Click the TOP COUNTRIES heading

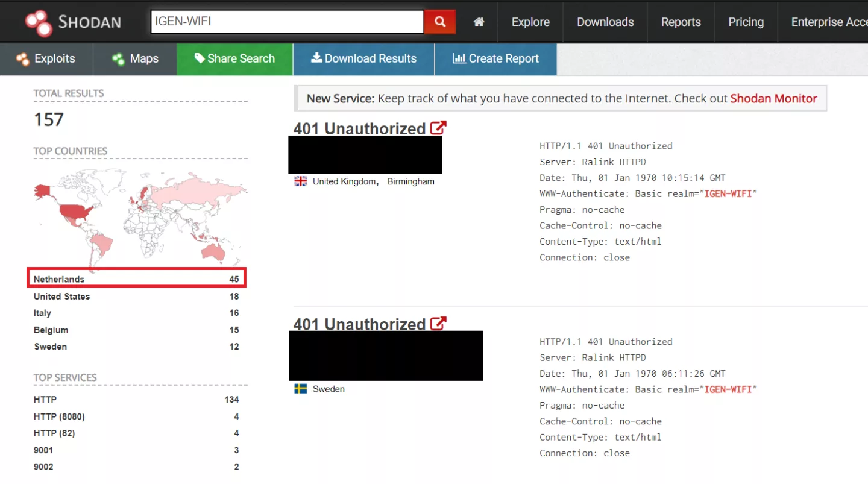[x=71, y=151]
